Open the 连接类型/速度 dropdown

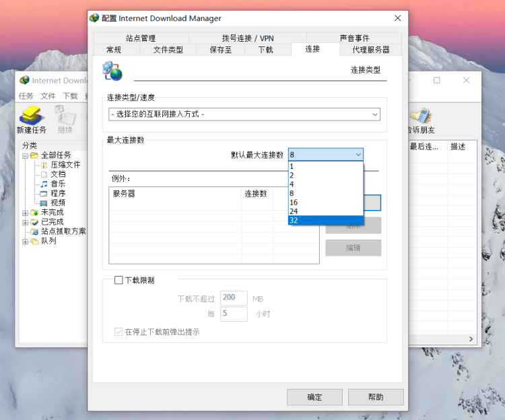click(244, 114)
